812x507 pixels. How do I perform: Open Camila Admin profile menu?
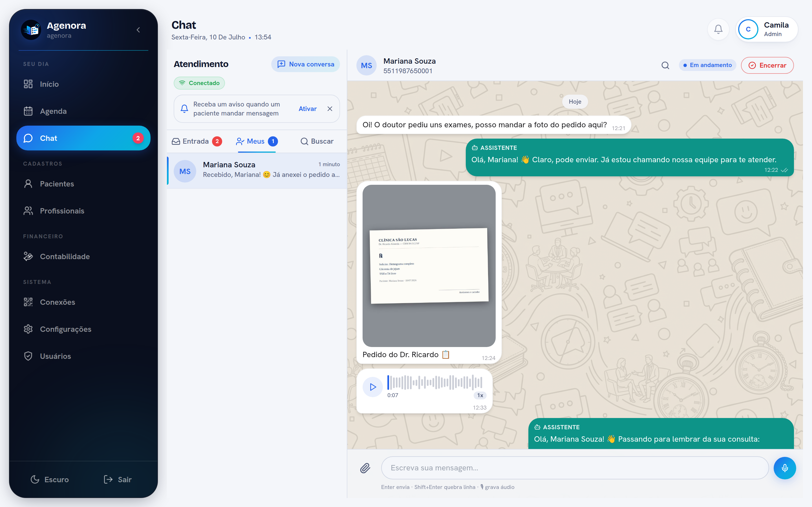767,30
